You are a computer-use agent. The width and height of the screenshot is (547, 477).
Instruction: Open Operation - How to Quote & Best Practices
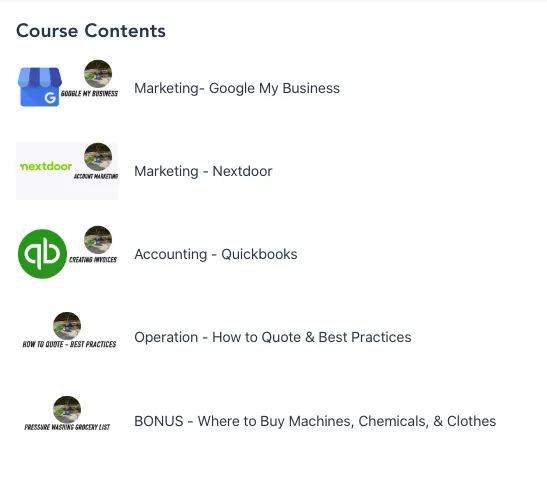[273, 337]
